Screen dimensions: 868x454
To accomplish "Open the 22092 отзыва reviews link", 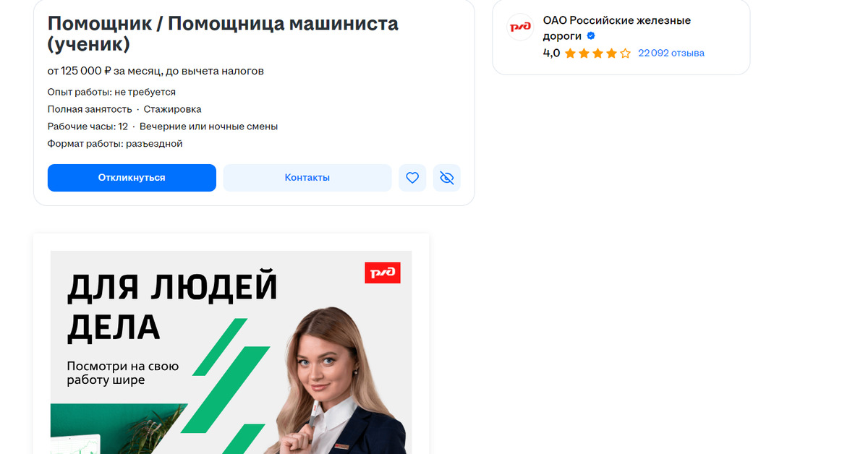I will pos(671,53).
